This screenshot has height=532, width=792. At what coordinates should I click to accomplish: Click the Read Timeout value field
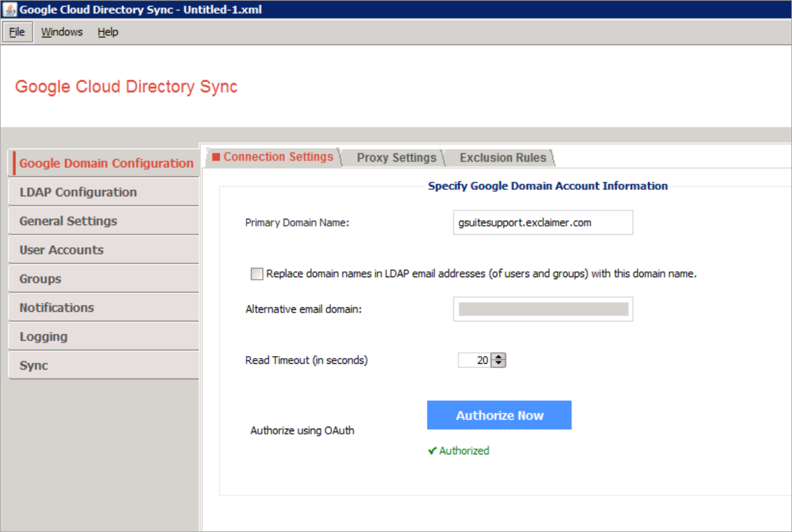[x=474, y=361]
